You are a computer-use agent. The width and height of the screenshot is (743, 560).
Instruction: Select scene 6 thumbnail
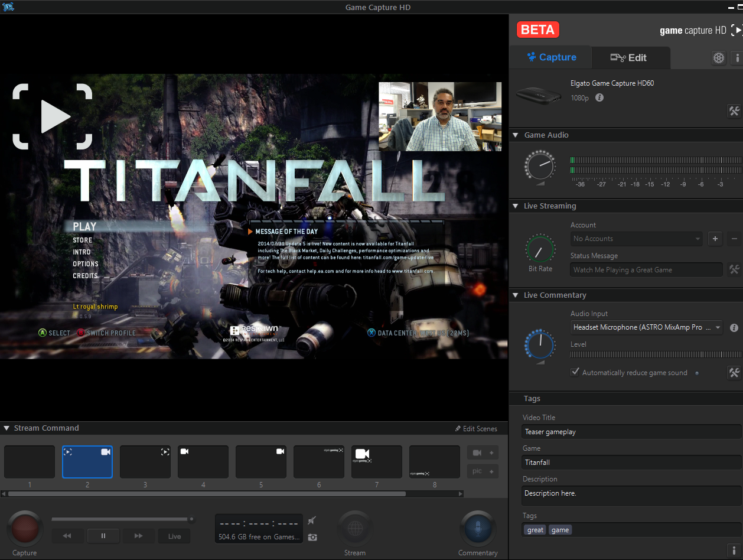(x=319, y=462)
